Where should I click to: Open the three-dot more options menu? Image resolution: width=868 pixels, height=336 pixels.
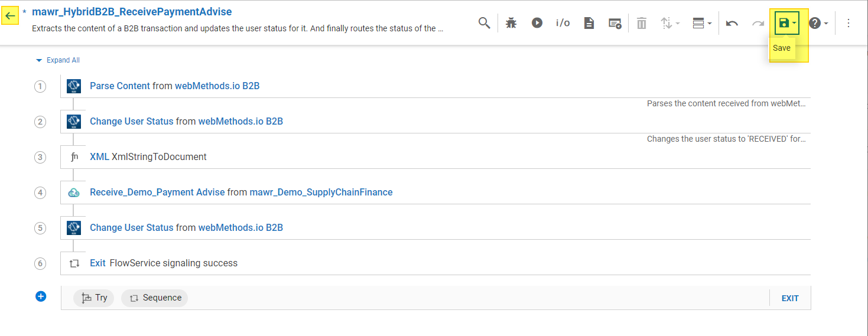[849, 23]
